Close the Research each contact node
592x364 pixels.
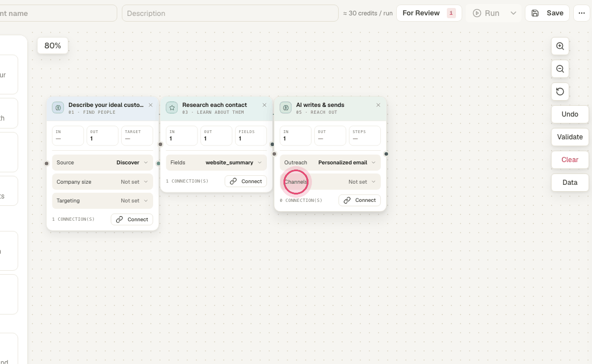click(x=264, y=105)
